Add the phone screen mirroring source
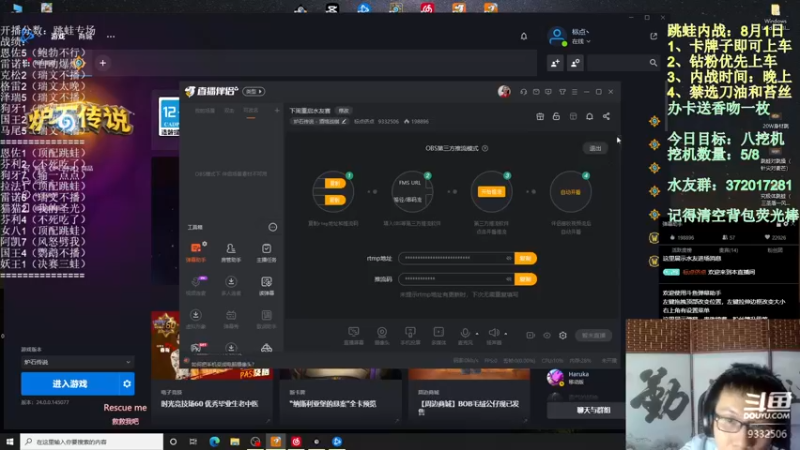 coord(410,335)
